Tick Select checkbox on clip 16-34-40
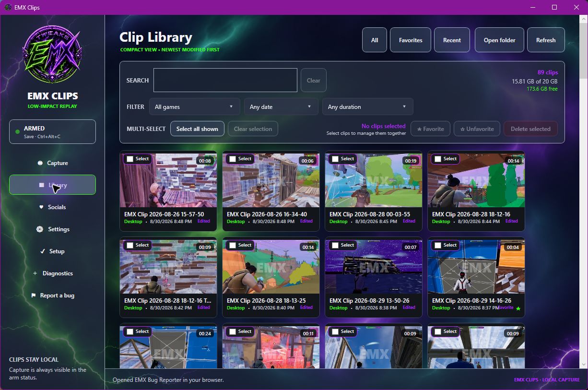 233,159
